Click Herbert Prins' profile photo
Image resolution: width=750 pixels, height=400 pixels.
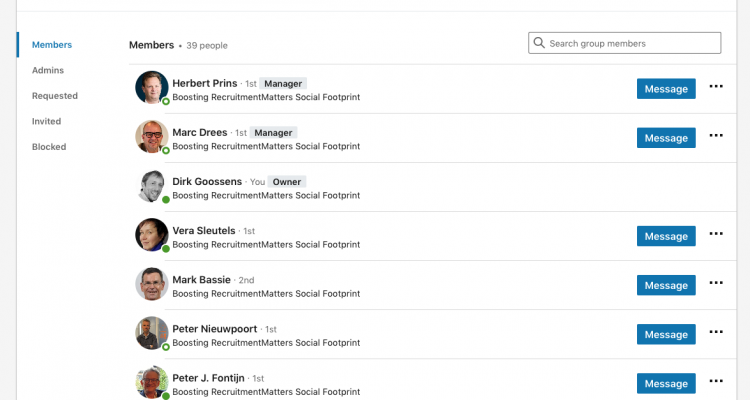(x=152, y=88)
